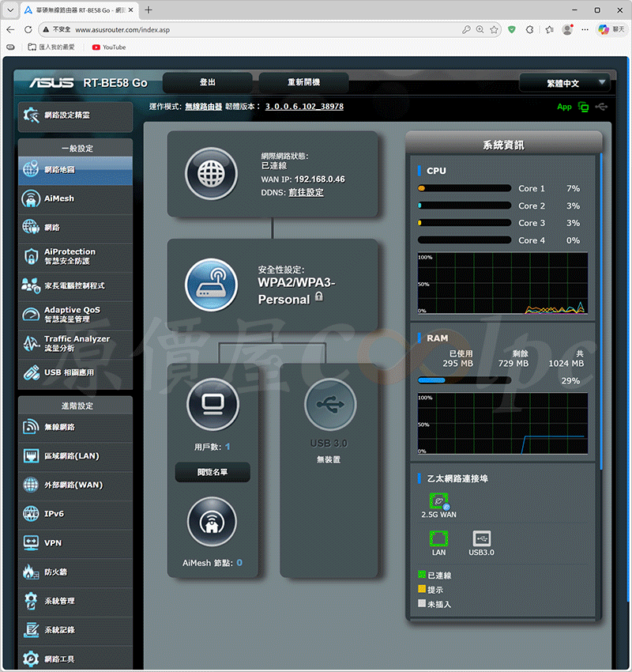This screenshot has width=632, height=672.
Task: Open the 繁體中文 language dropdown
Action: 564,83
